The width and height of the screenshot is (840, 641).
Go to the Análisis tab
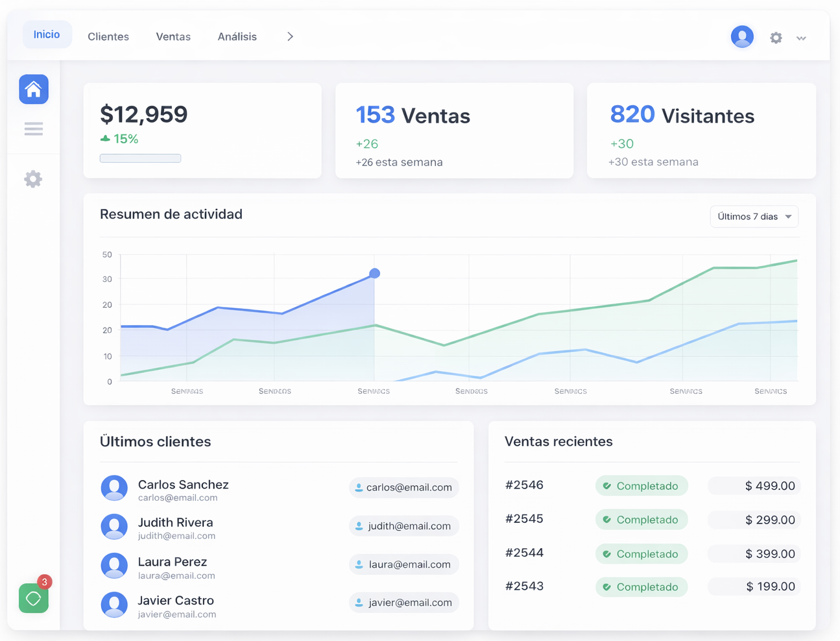tap(237, 37)
